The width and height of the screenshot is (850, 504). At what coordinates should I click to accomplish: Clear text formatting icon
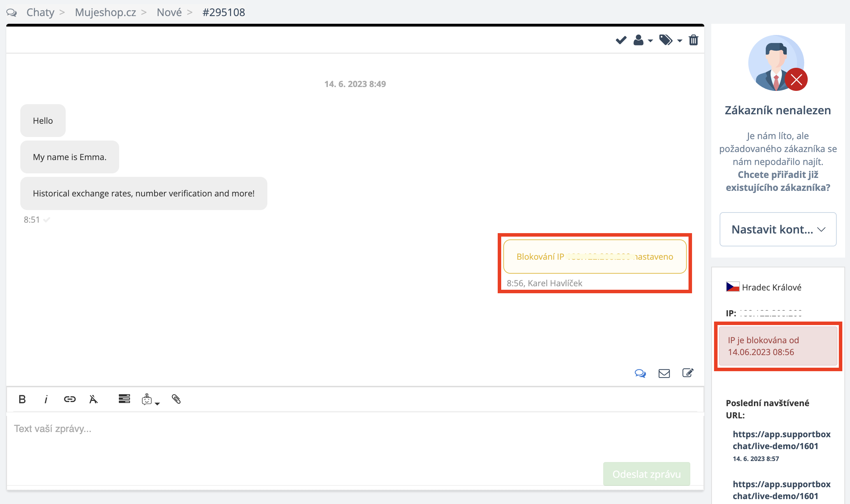coord(93,399)
